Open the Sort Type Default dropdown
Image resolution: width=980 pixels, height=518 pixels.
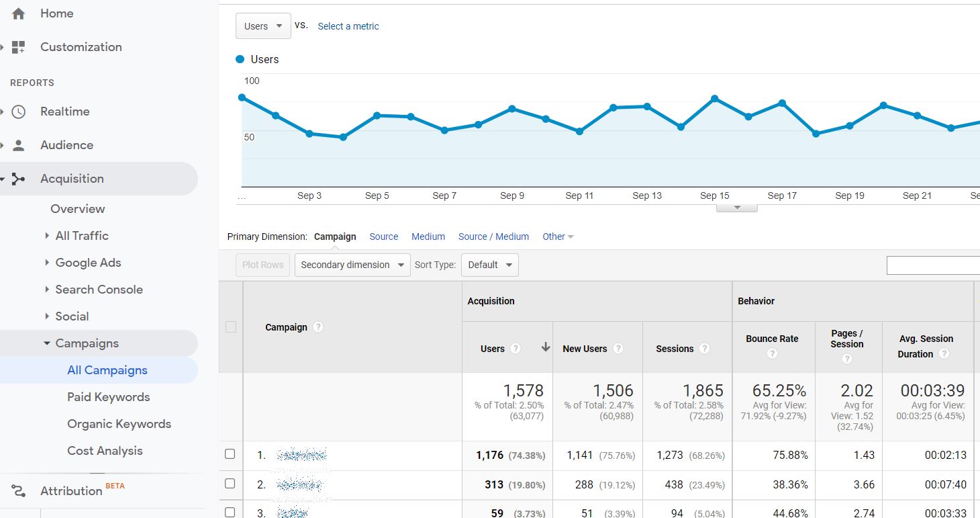489,265
